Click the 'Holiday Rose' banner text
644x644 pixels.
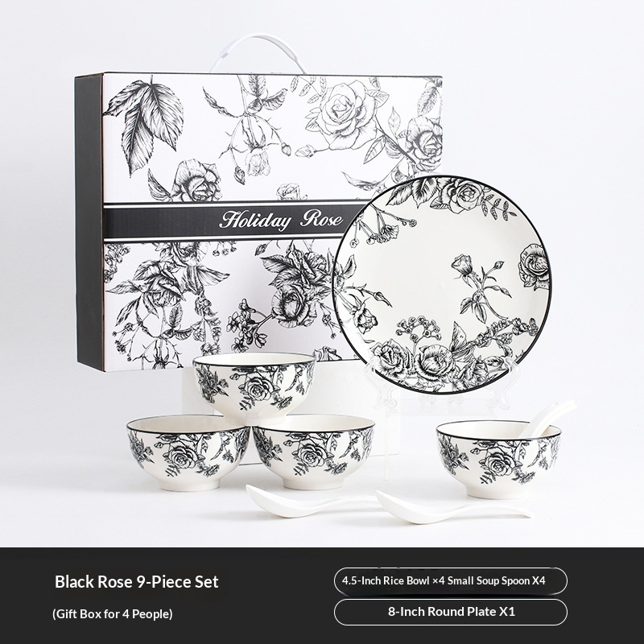click(x=281, y=220)
